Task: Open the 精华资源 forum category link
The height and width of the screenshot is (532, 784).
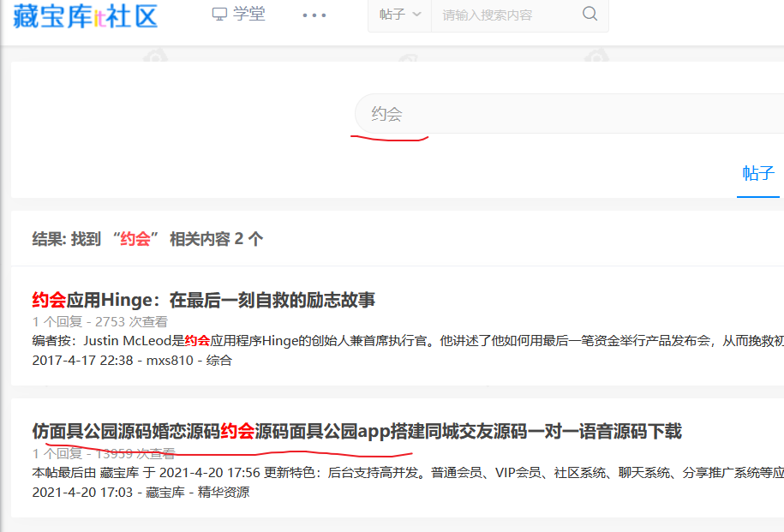Action: tap(224, 493)
